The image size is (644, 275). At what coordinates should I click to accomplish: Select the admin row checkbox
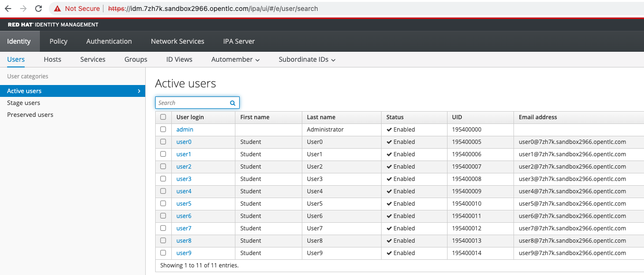[163, 129]
